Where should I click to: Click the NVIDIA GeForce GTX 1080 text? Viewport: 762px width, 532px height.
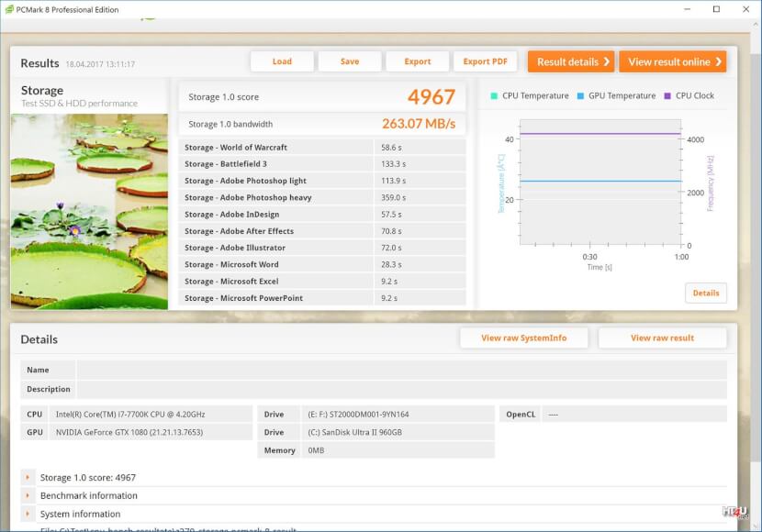tap(129, 432)
